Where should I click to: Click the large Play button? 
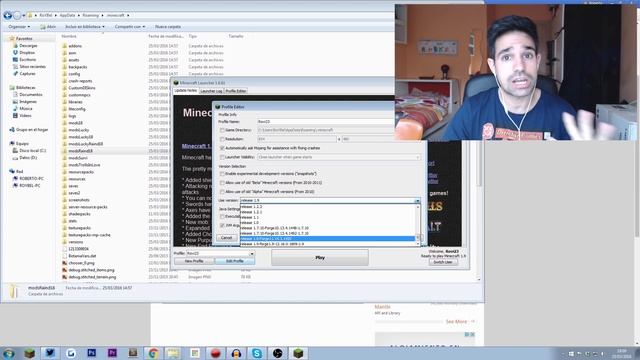[320, 258]
